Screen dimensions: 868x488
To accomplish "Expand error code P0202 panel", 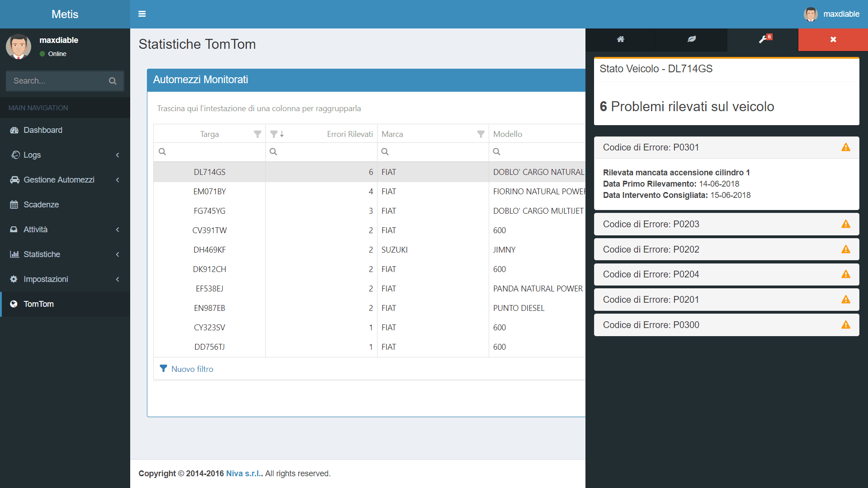I will (726, 249).
